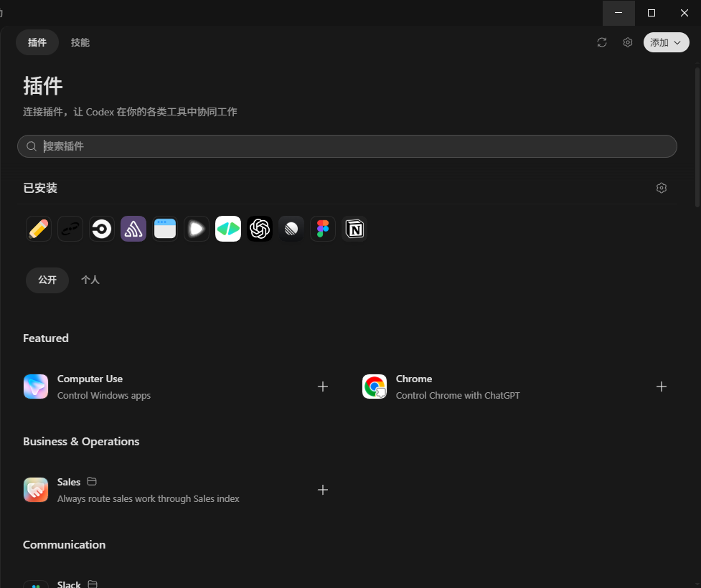Minimize the window

pyautogui.click(x=618, y=13)
